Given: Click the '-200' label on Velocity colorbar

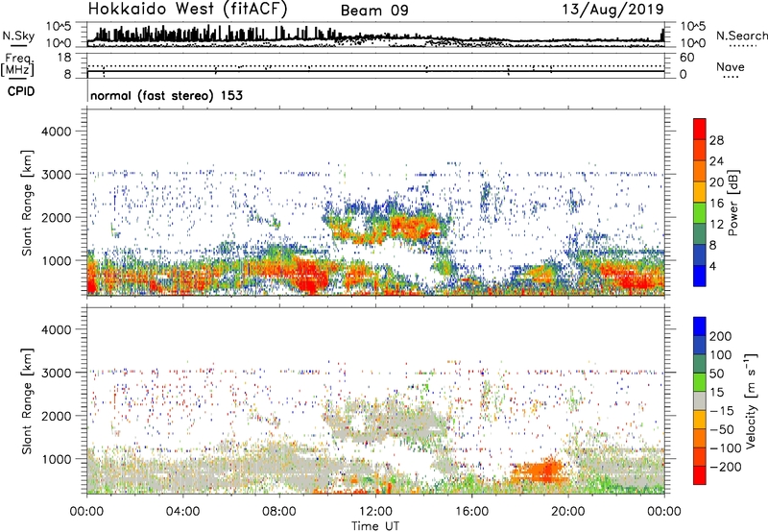Looking at the screenshot, I should click(x=725, y=467).
